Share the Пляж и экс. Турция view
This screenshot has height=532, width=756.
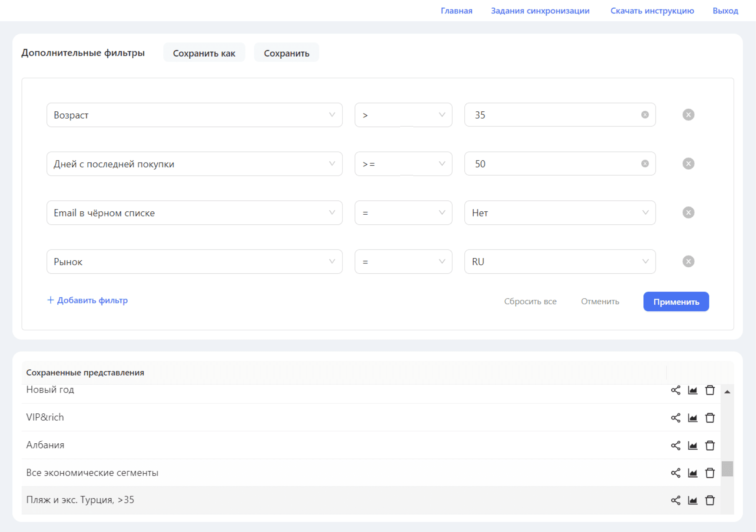(675, 500)
